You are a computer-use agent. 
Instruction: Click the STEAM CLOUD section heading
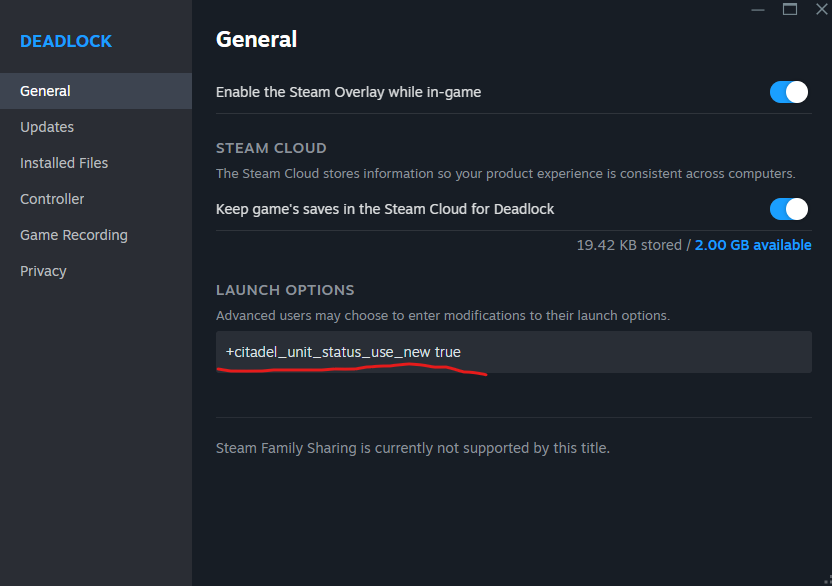point(271,148)
